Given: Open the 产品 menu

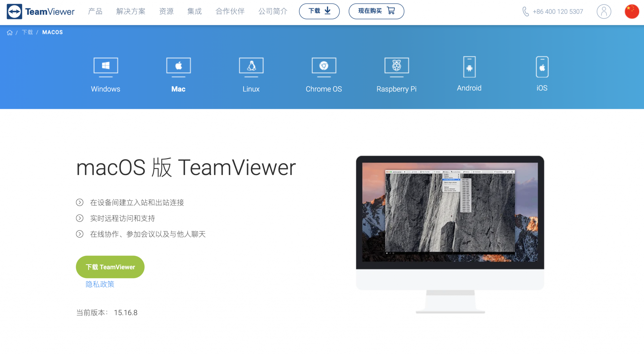Looking at the screenshot, I should (x=95, y=11).
